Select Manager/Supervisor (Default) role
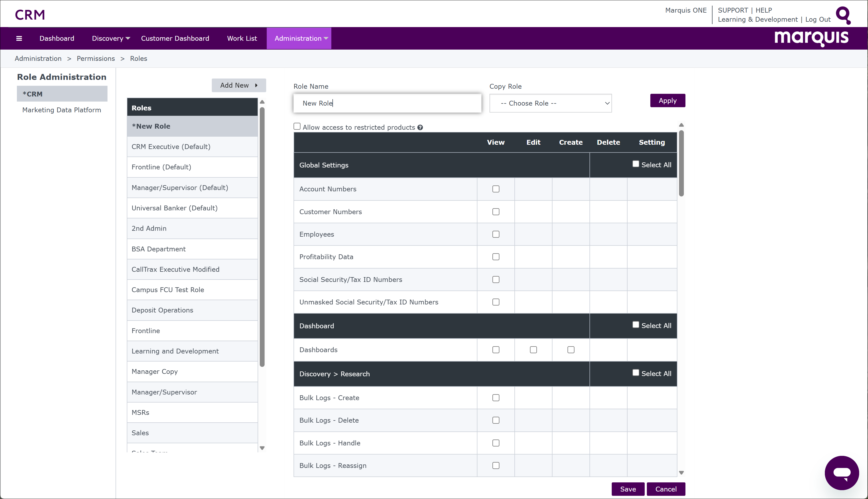868x499 pixels. (x=192, y=188)
